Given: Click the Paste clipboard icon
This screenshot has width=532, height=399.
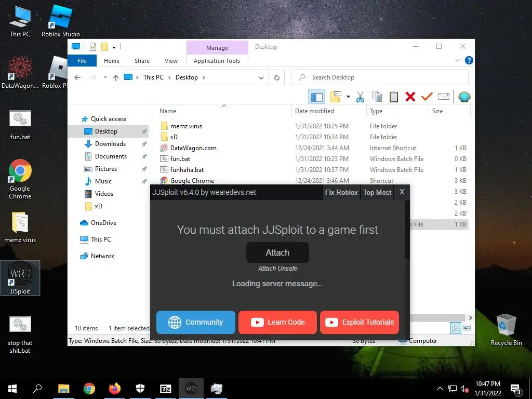Looking at the screenshot, I should tap(394, 97).
